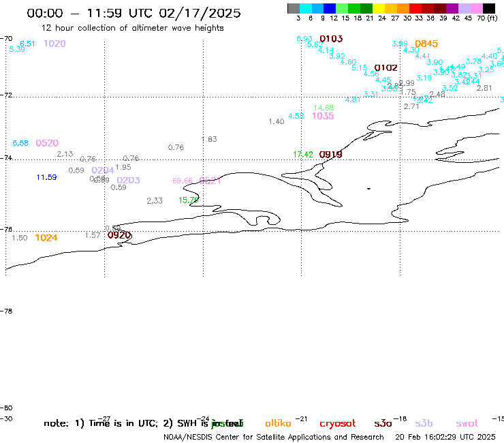Screen dimensions: 504x443
Task: Click the gray wave height '2.48'
Action: 437,94
